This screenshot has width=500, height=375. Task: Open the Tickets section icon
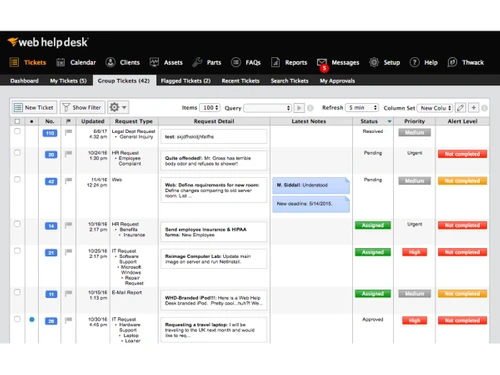14,62
